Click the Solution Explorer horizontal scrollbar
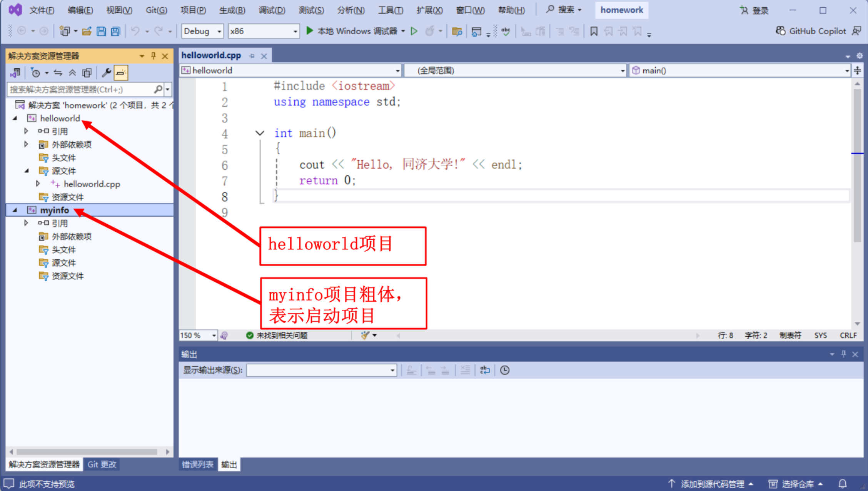 point(87,452)
